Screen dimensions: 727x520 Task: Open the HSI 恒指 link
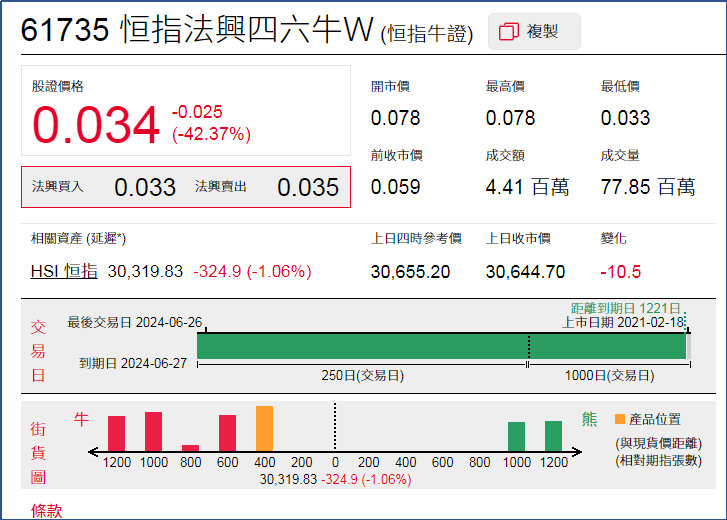pos(64,271)
